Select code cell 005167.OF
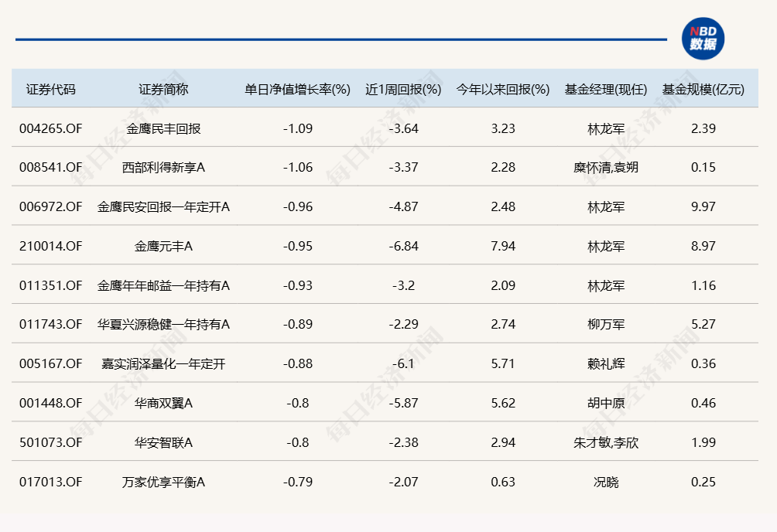777x532 pixels. [50, 363]
